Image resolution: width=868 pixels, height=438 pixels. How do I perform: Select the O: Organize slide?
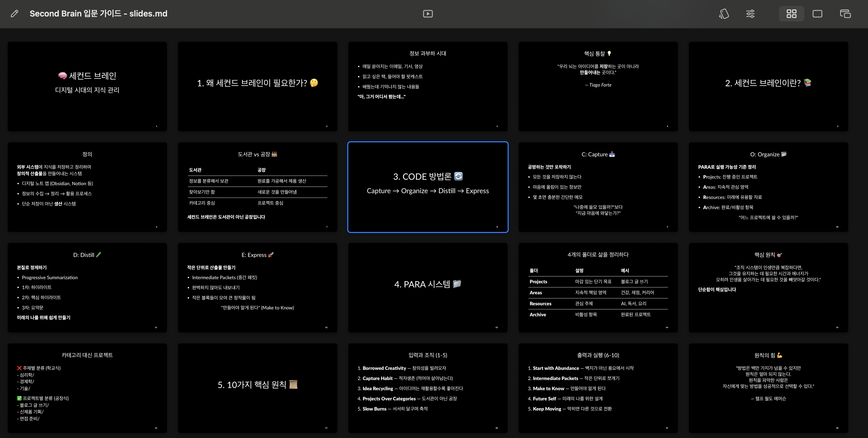768,187
